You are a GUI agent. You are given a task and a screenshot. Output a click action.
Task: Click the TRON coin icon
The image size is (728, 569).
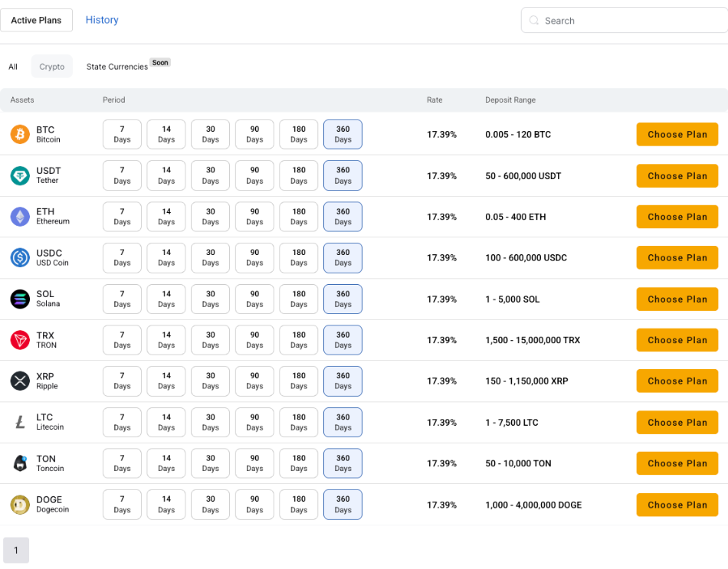[20, 340]
